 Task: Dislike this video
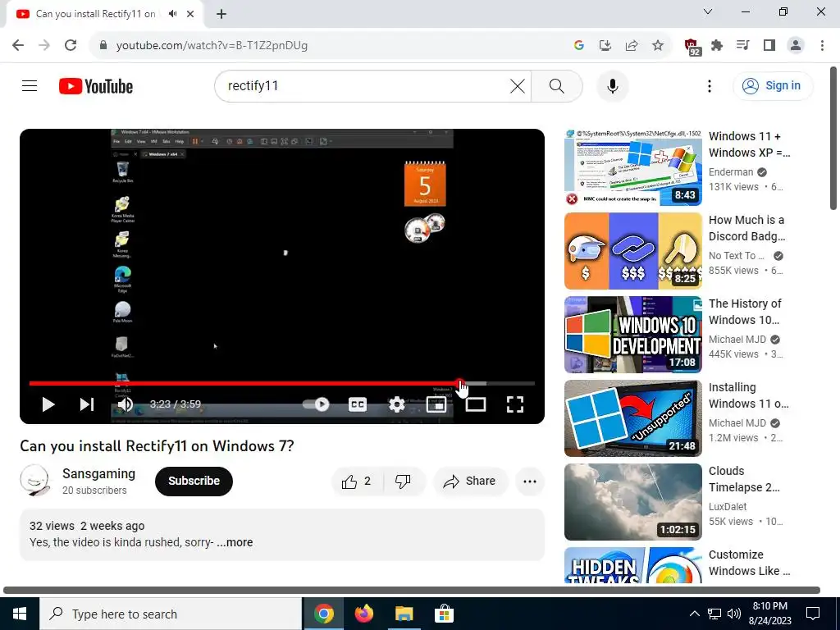click(404, 481)
